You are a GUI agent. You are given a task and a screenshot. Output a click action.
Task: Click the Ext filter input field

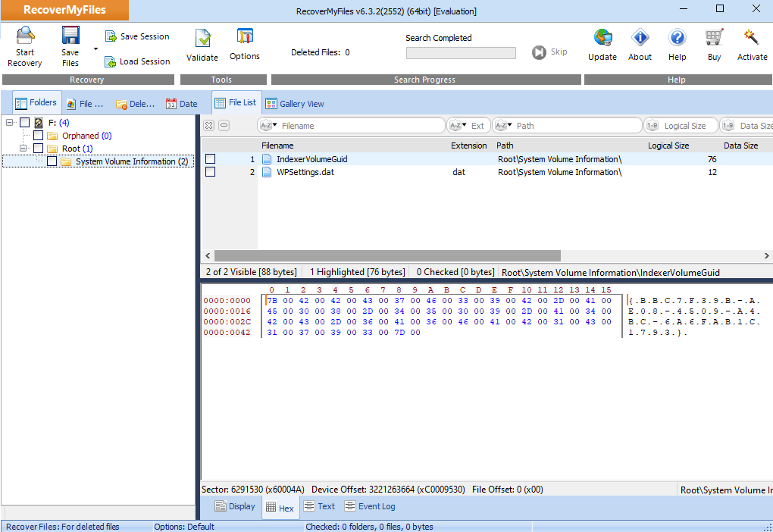(x=469, y=126)
